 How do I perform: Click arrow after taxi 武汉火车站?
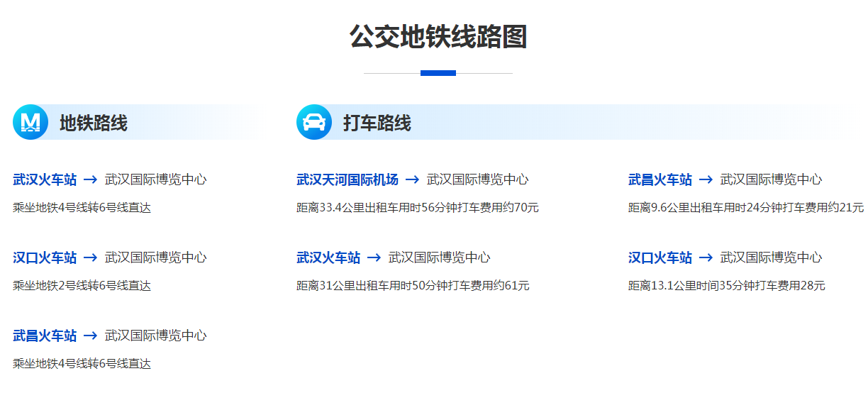click(x=374, y=258)
